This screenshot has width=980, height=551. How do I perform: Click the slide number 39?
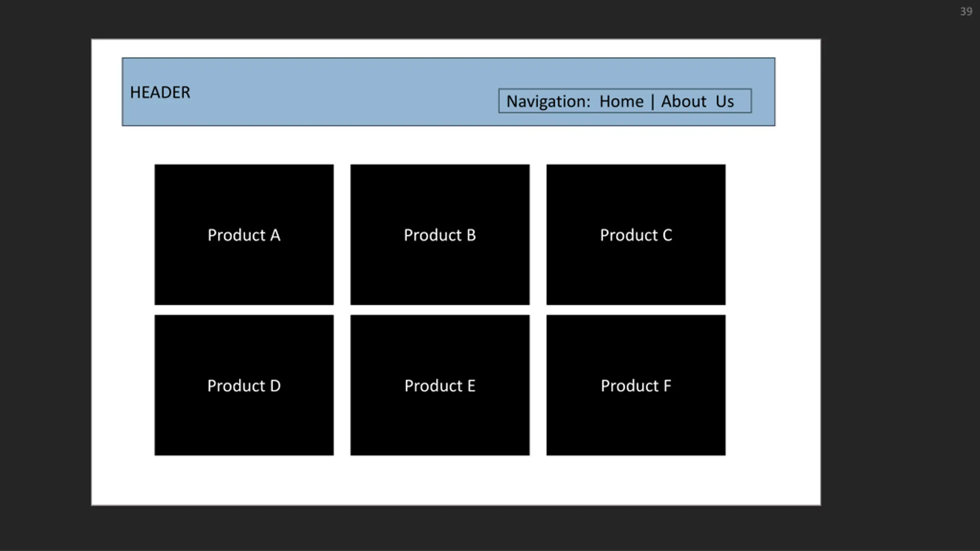[x=966, y=11]
